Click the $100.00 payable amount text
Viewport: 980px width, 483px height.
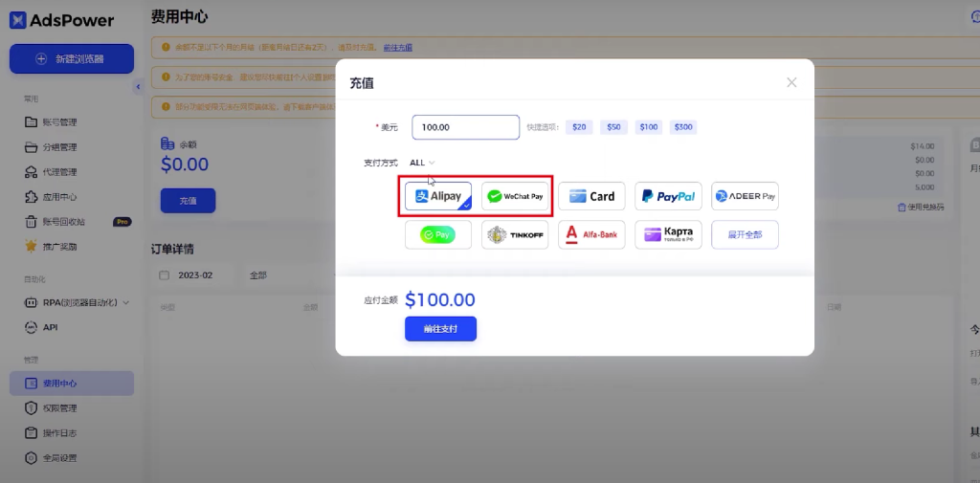click(440, 300)
